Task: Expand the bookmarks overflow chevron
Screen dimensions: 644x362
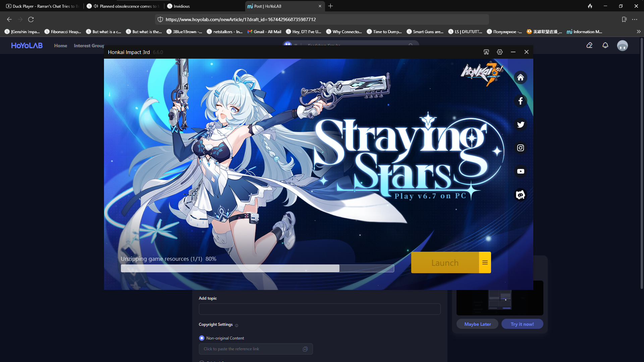Action: (x=639, y=31)
